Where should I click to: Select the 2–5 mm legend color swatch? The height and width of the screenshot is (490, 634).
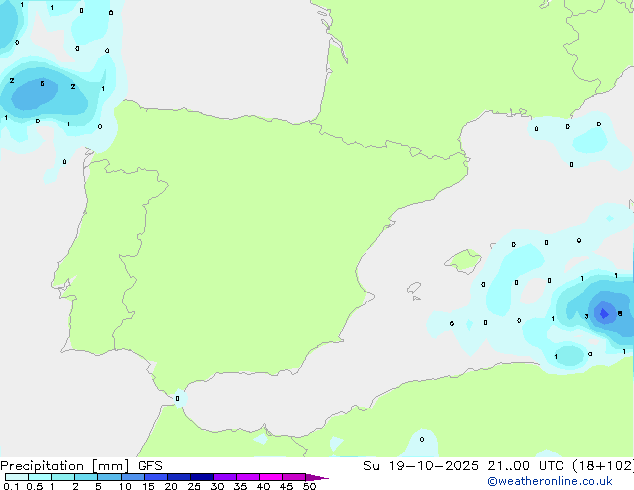(x=86, y=477)
